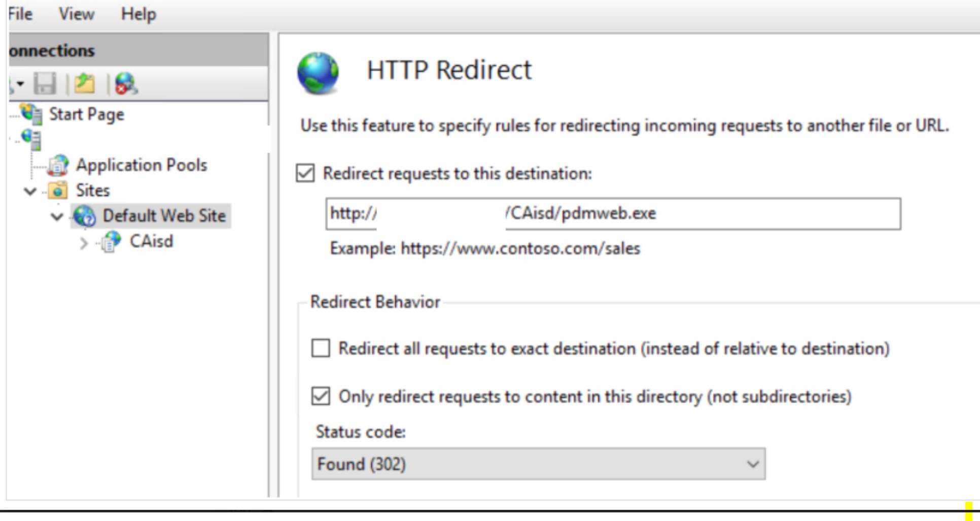Open the View menu

tap(76, 14)
